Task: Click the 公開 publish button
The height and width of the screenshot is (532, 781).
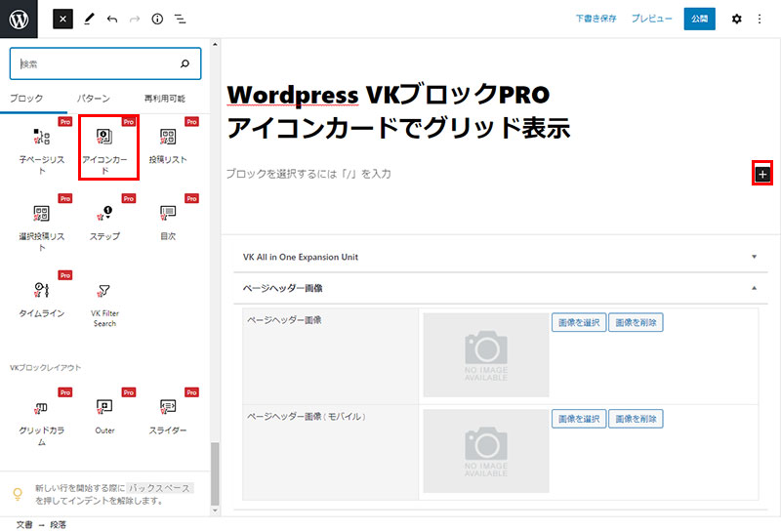Action: [x=700, y=19]
